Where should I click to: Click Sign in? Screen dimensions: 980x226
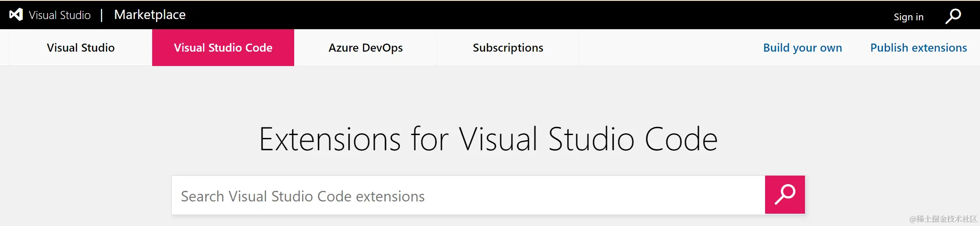point(908,17)
